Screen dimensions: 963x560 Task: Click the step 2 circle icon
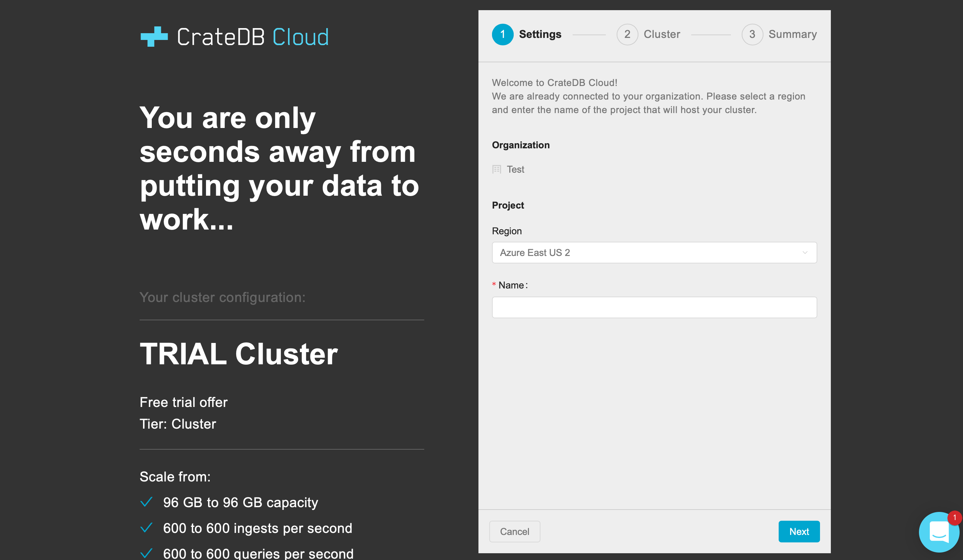pyautogui.click(x=627, y=34)
